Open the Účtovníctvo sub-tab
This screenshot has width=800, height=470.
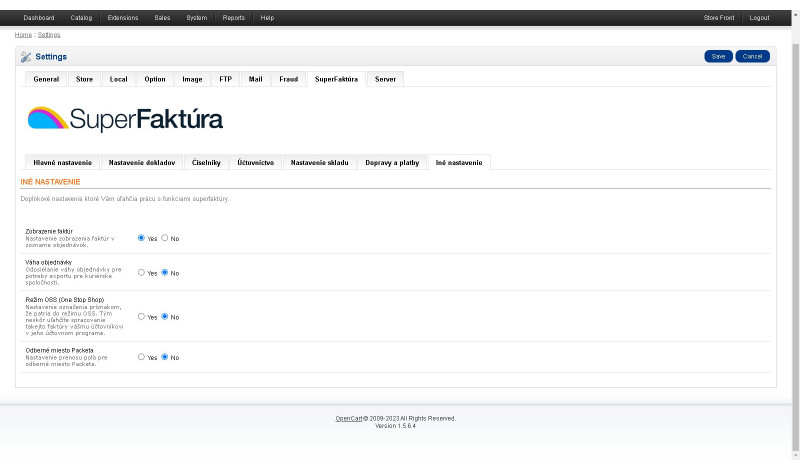(x=256, y=163)
